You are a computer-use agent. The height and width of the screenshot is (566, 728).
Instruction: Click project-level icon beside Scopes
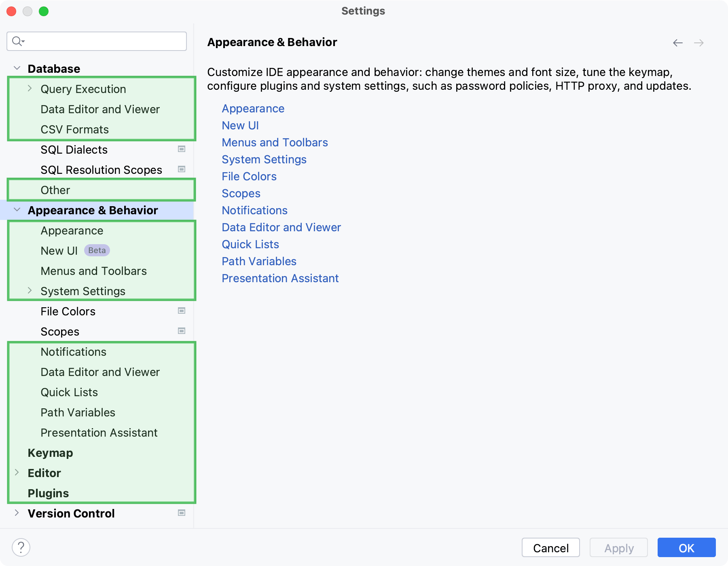click(x=182, y=331)
